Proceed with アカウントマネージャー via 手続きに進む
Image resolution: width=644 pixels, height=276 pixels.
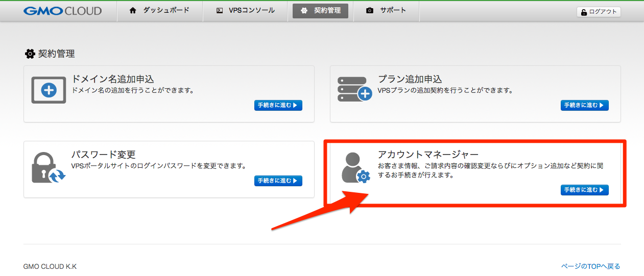click(584, 190)
